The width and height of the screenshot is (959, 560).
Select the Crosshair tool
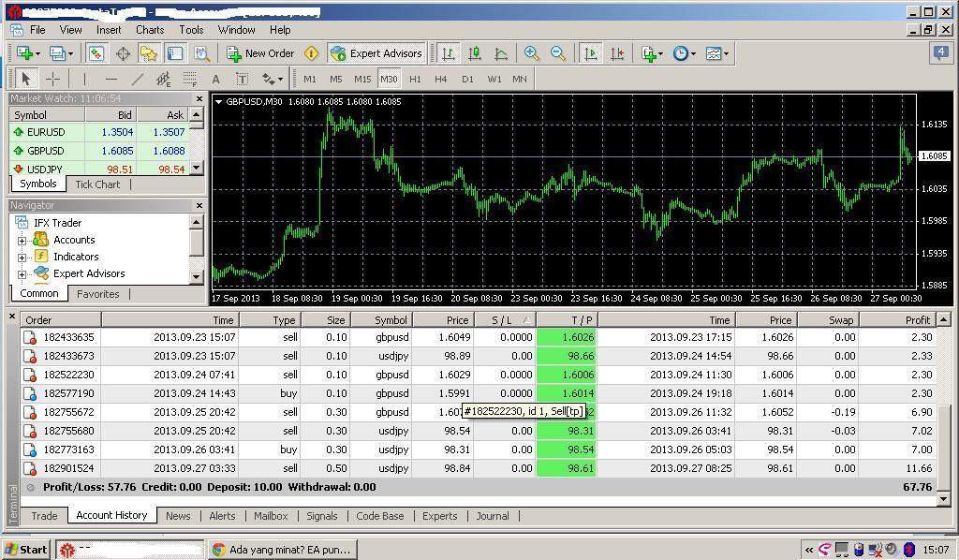[x=53, y=79]
